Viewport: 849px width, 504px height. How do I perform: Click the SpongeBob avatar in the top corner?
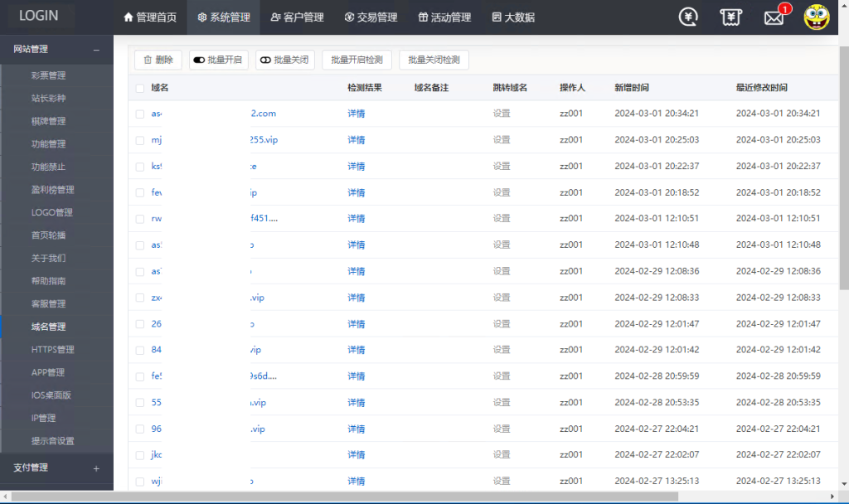point(817,16)
